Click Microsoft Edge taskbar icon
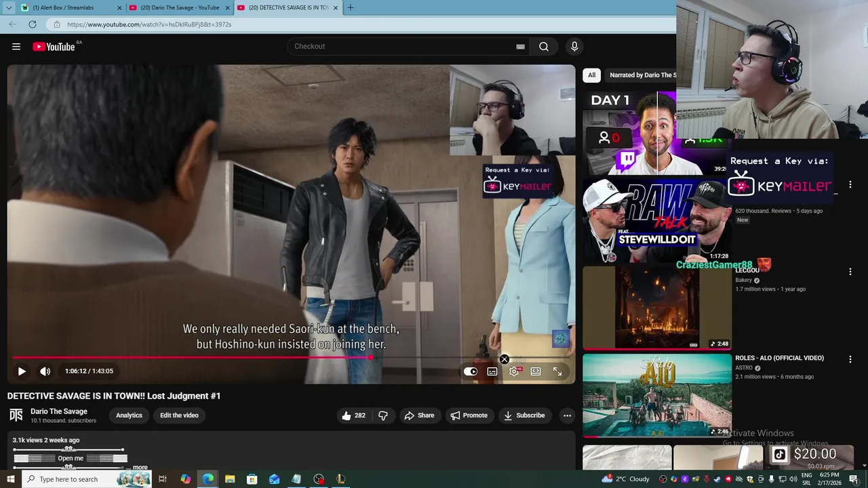 [208, 479]
